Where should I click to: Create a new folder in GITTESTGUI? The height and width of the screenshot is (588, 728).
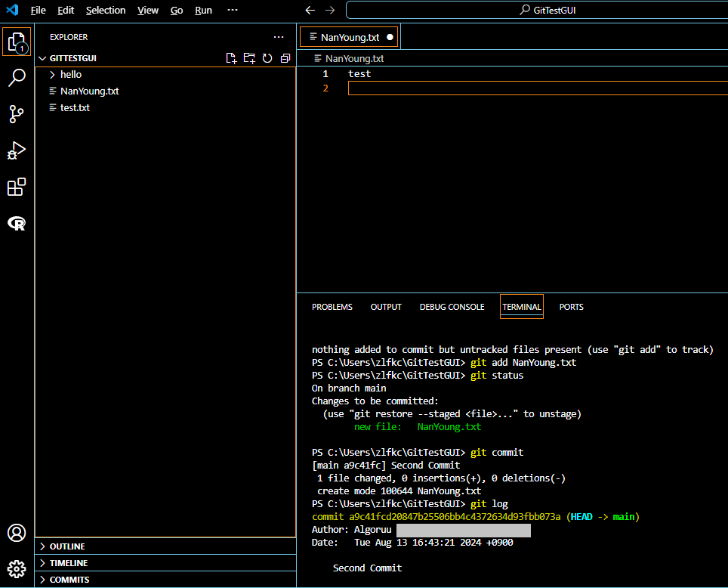[x=249, y=58]
